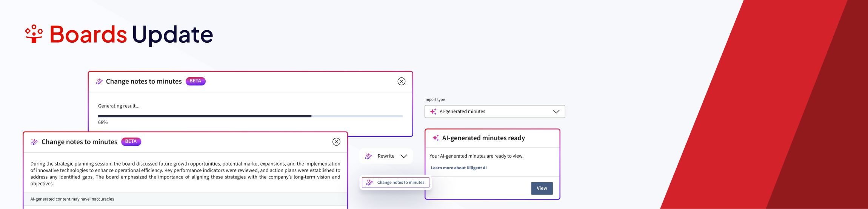The height and width of the screenshot is (209, 868).
Task: Open the Learn more about Diligent AI link
Action: coord(459,168)
